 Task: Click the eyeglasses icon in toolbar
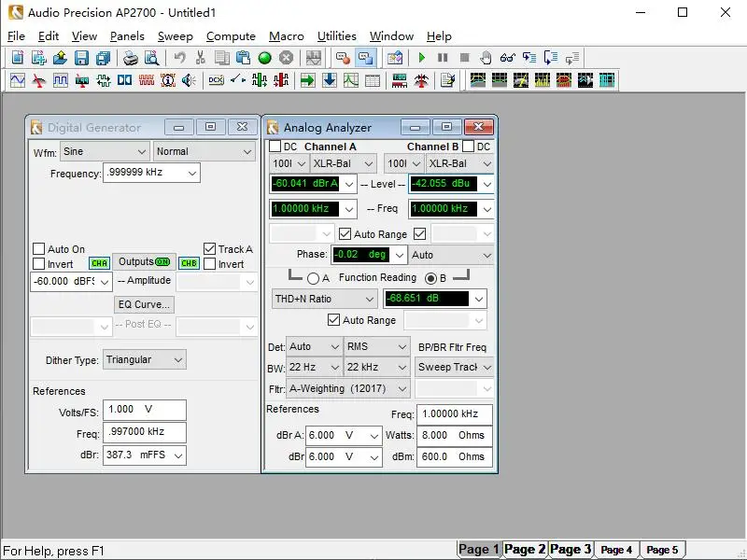pos(507,58)
